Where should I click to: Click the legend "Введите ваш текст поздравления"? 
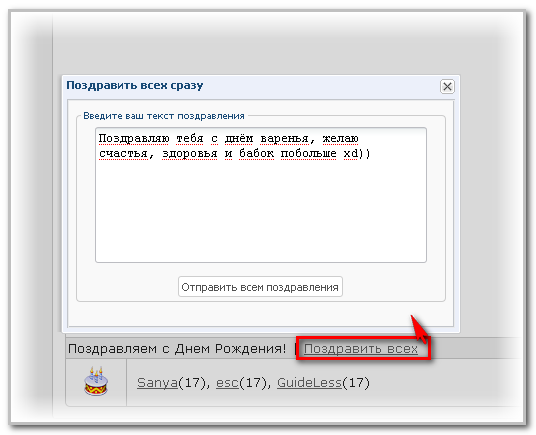pyautogui.click(x=164, y=116)
